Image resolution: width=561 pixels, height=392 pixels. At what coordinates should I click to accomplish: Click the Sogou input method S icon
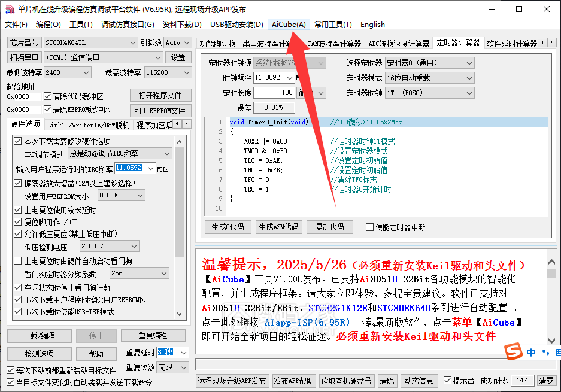point(512,352)
